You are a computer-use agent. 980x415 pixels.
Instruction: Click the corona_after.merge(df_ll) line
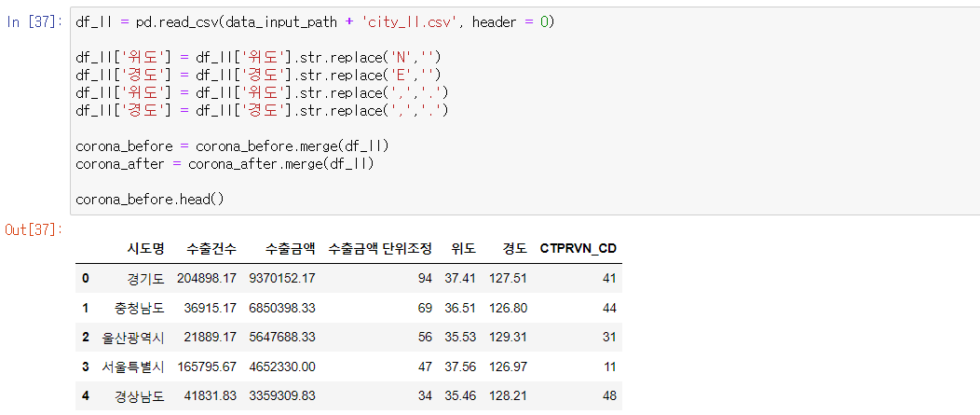pyautogui.click(x=225, y=164)
